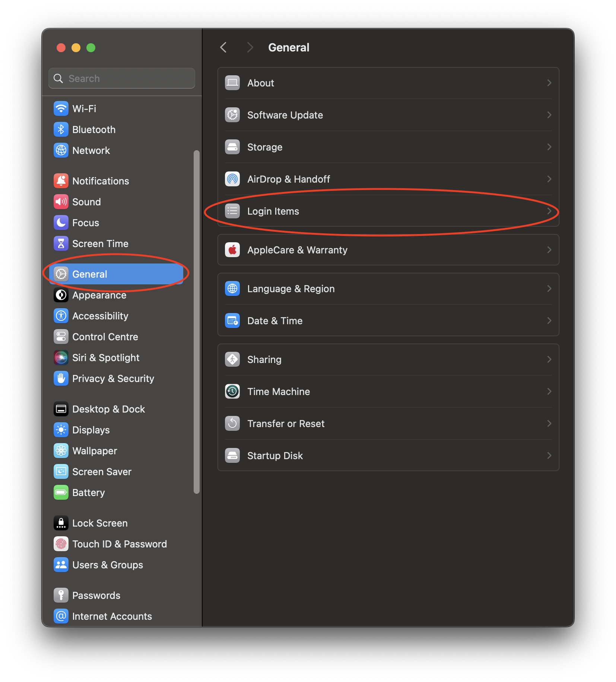Image resolution: width=616 pixels, height=682 pixels.
Task: Click the Storage drive icon
Action: 232,147
